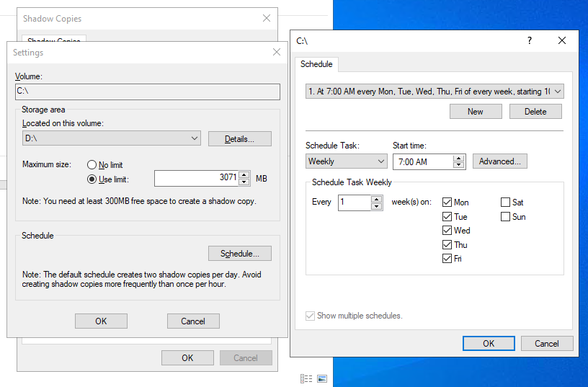Increase the Use limit size spinner
588x387 pixels.
point(244,174)
